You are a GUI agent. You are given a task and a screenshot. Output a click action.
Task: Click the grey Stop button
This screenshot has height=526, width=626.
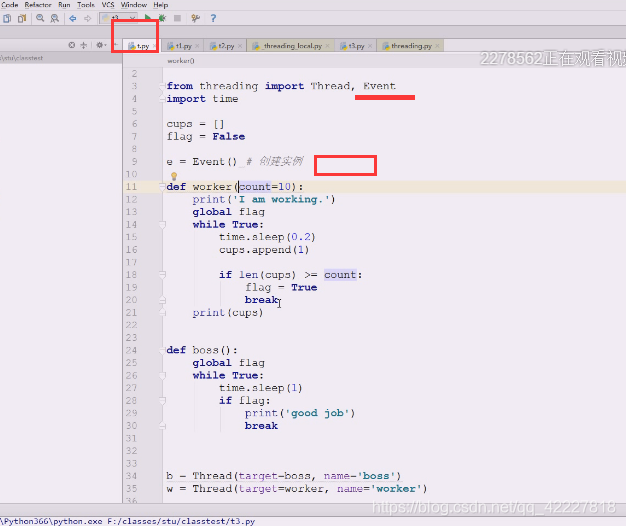click(177, 18)
